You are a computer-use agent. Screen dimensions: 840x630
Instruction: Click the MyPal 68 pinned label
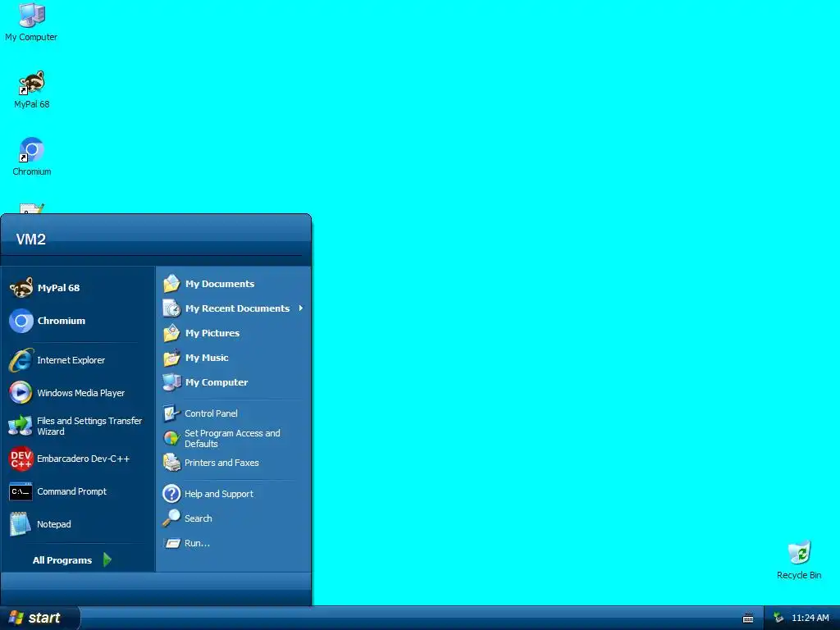58,288
